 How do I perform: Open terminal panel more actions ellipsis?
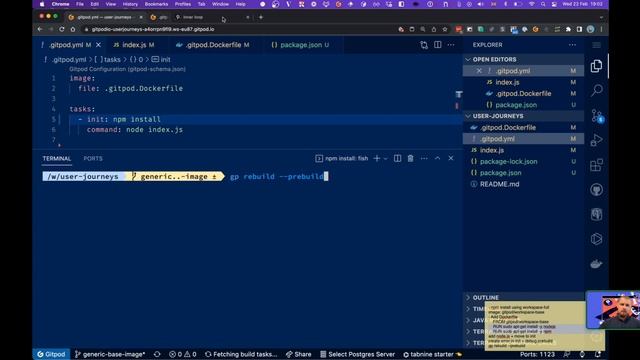[424, 158]
